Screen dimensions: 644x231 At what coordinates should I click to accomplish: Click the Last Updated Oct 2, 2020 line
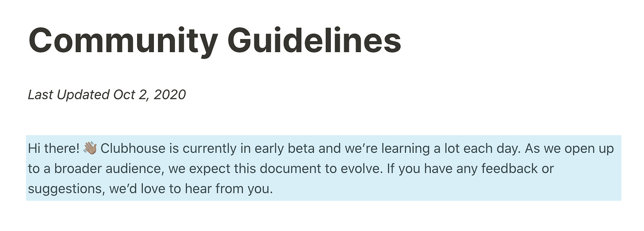(x=107, y=95)
